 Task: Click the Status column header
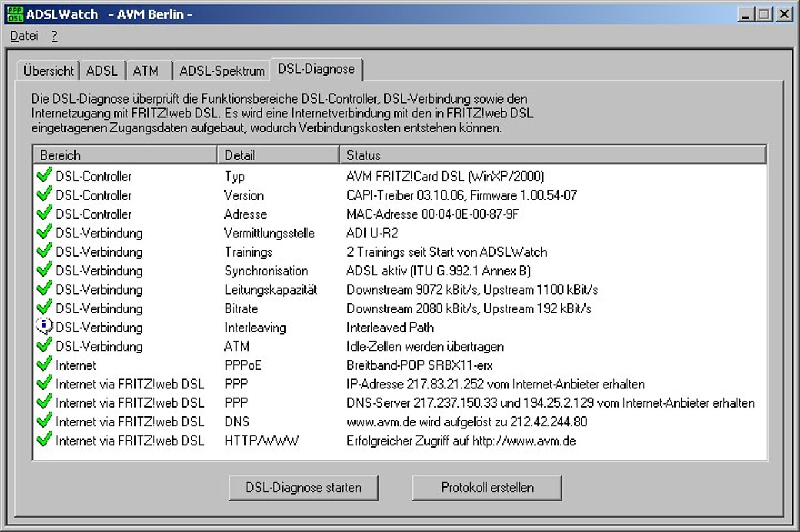552,155
